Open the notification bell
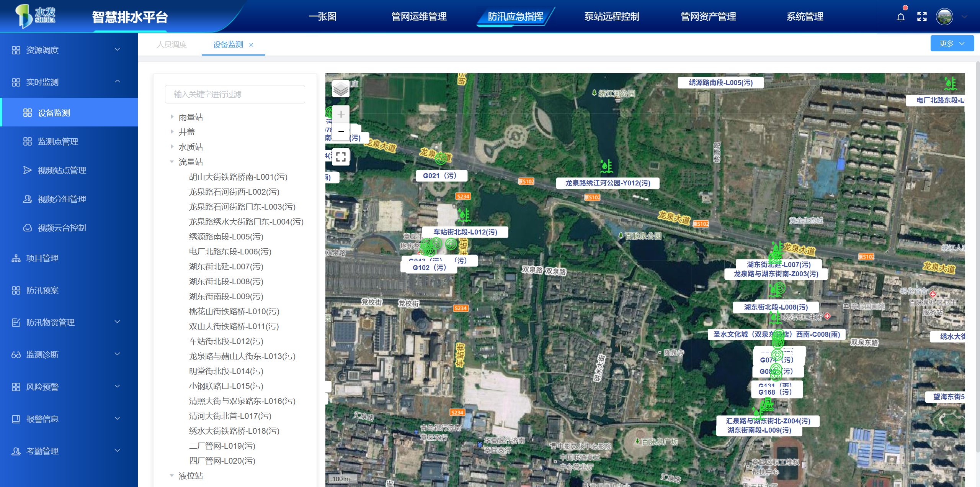 [900, 17]
